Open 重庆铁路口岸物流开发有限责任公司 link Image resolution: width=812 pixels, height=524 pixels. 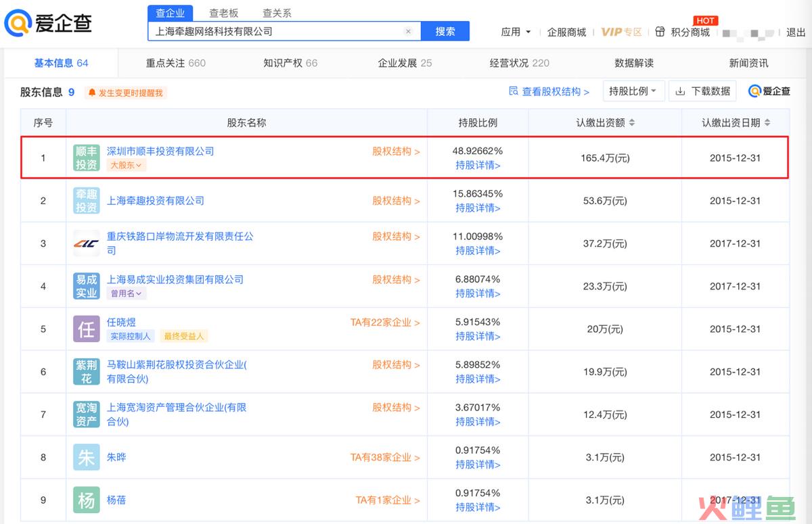coord(180,243)
